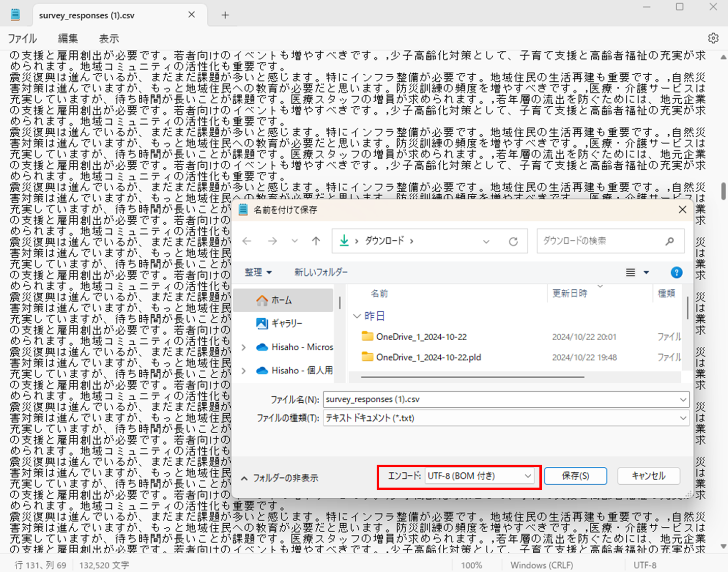
Task: Add a new Notepad tab
Action: click(x=225, y=15)
